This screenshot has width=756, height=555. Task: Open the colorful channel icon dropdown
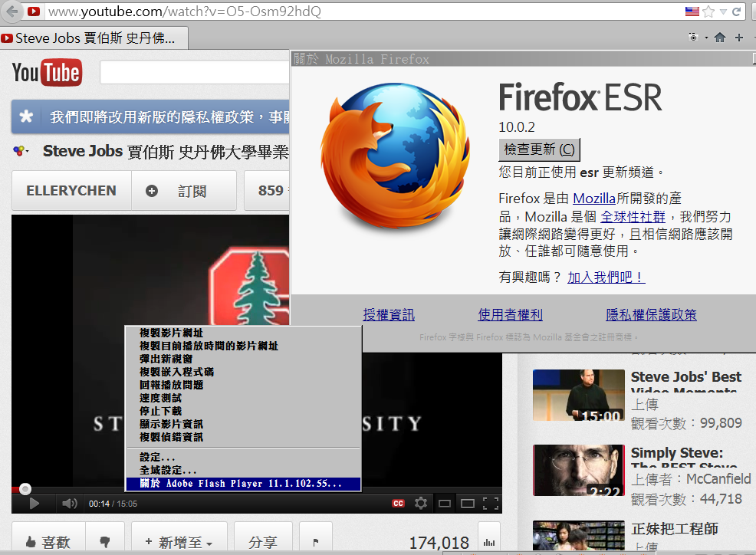click(21, 152)
